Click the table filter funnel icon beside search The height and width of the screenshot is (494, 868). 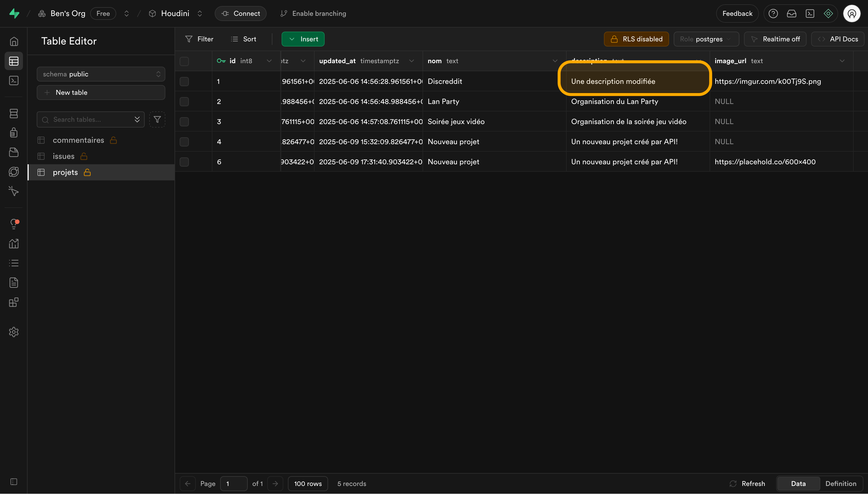point(157,119)
